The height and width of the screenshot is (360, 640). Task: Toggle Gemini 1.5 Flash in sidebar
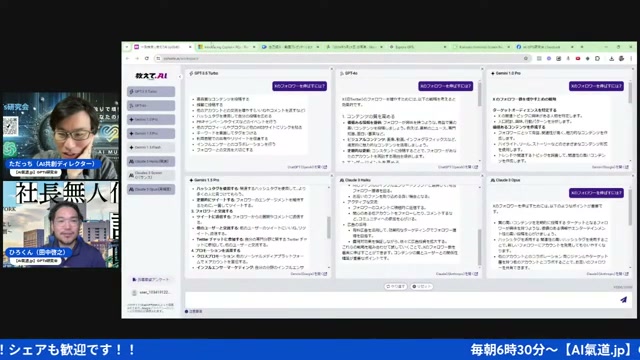(151, 147)
